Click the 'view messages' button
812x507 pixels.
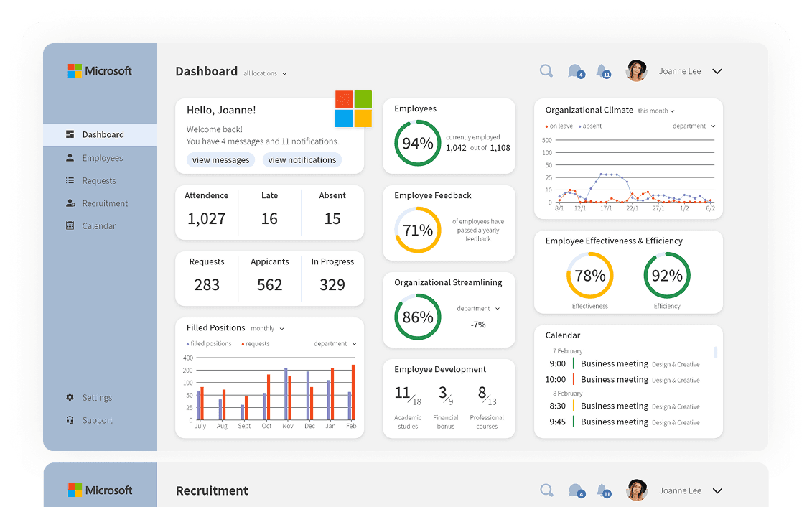pos(220,160)
